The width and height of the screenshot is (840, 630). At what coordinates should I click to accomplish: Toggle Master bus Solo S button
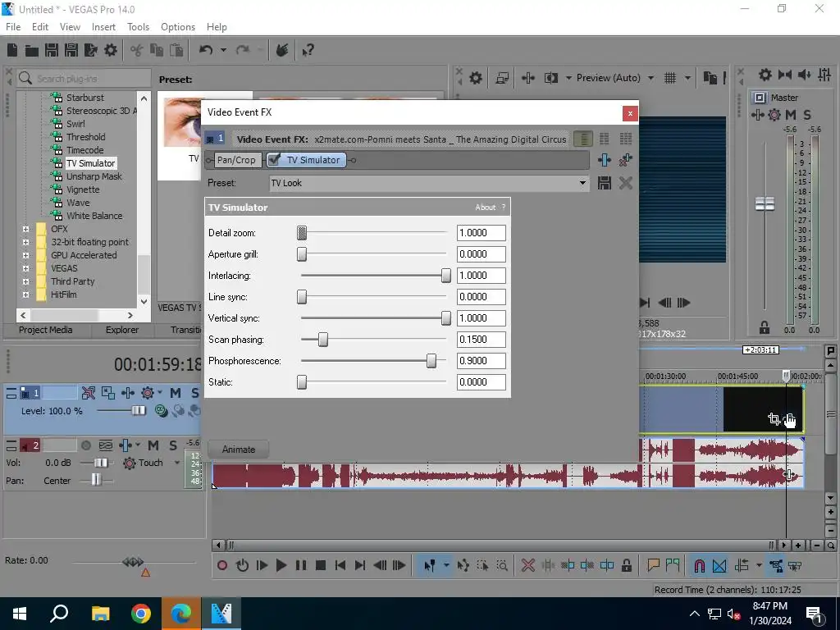pos(807,115)
